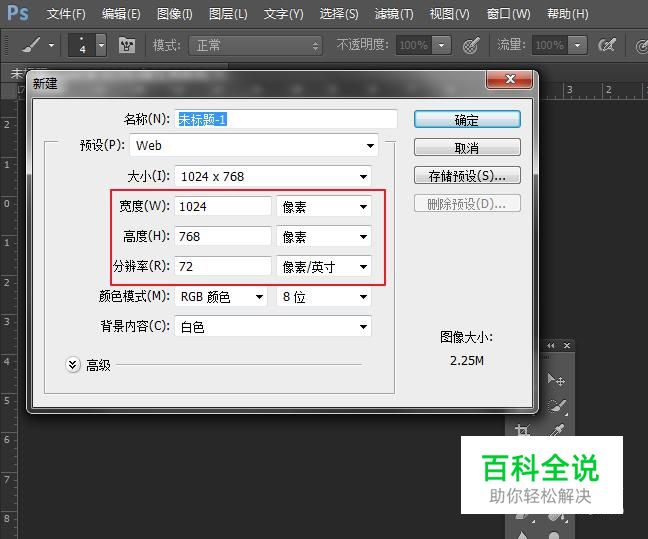Close the 新建 dialog
Viewport: 648px width, 539px height.
[x=510, y=79]
